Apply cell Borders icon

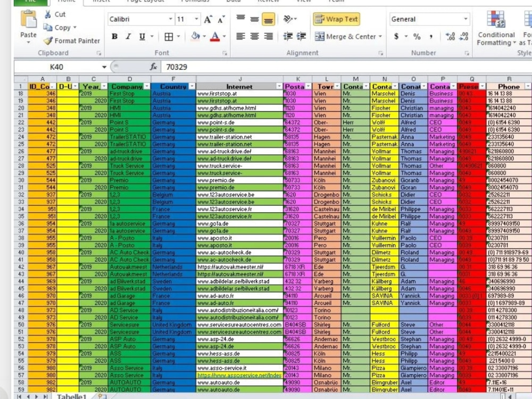click(169, 37)
